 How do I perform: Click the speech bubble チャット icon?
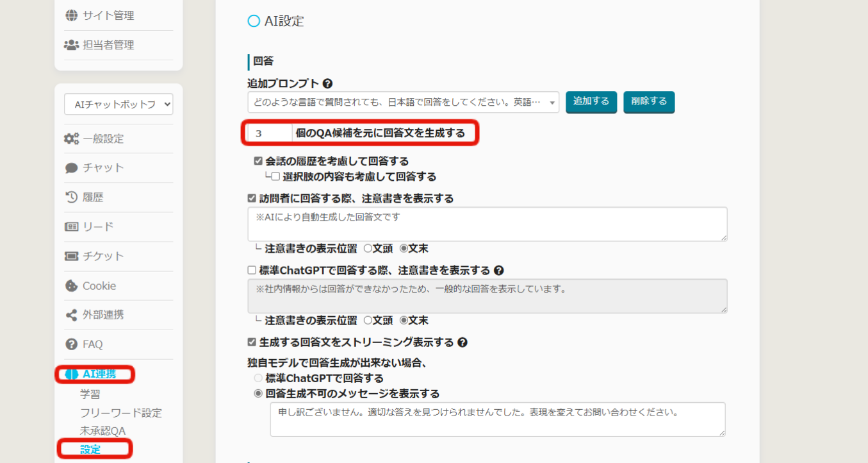point(72,168)
